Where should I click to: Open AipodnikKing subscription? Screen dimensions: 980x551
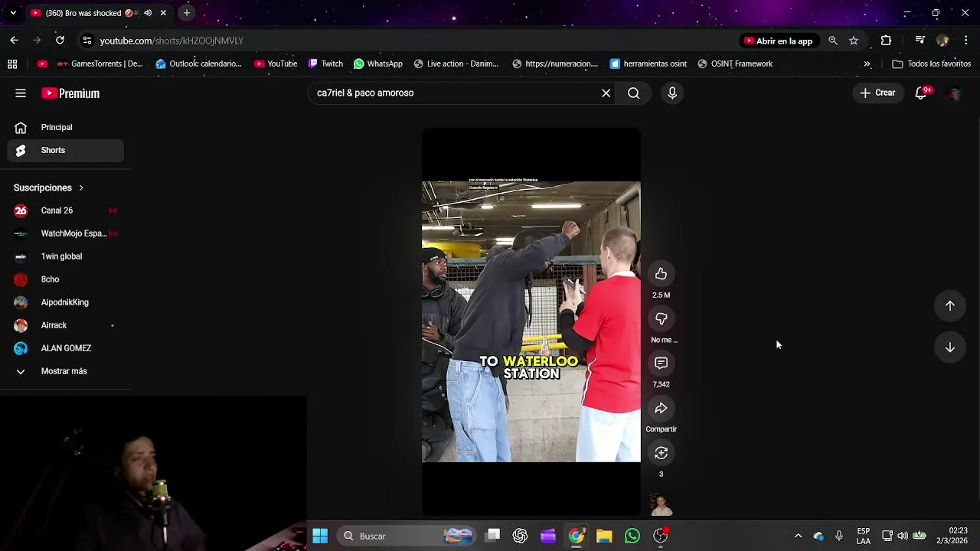pyautogui.click(x=66, y=302)
